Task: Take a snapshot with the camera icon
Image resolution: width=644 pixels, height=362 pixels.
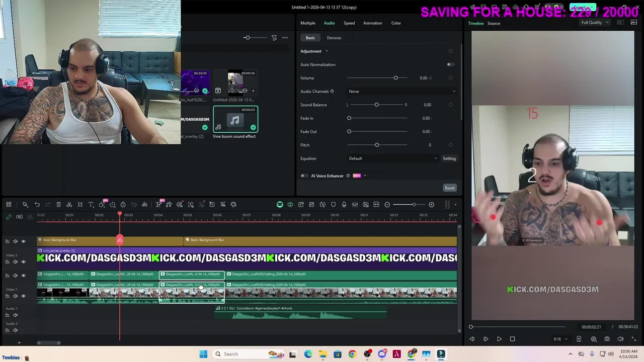Action: (607, 339)
